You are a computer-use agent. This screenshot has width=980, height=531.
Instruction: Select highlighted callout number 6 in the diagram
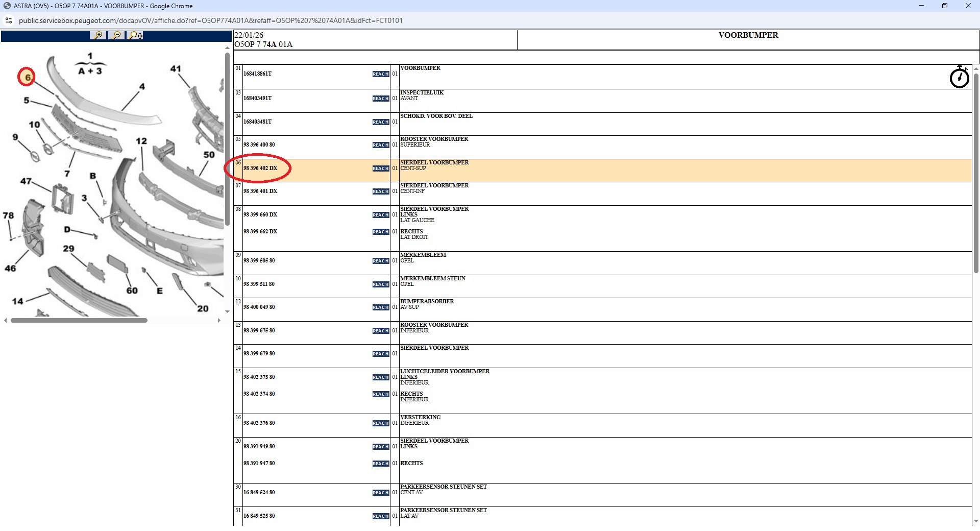click(27, 77)
